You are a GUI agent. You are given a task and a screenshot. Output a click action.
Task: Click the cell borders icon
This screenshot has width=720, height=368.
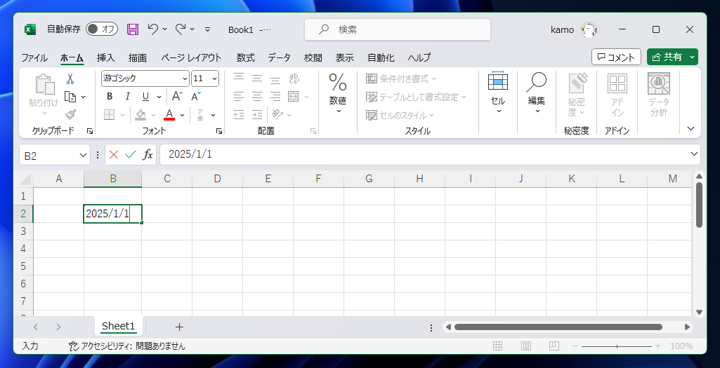[x=109, y=115]
